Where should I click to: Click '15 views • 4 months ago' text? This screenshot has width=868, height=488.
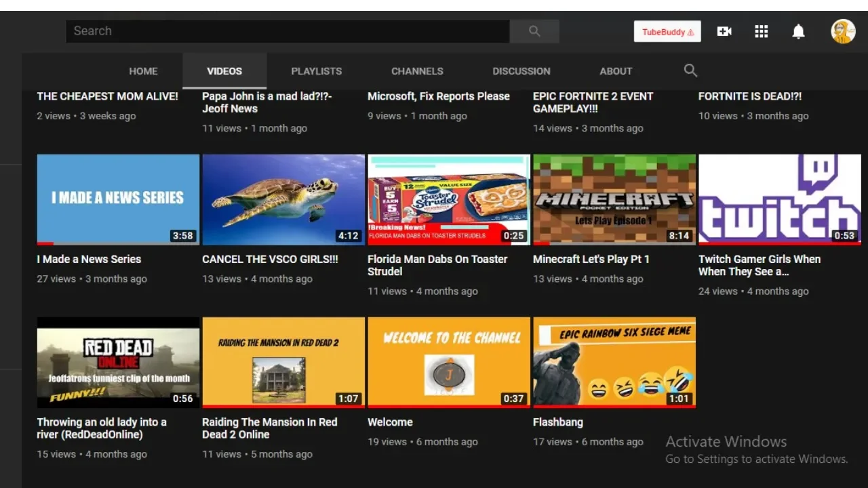click(92, 454)
